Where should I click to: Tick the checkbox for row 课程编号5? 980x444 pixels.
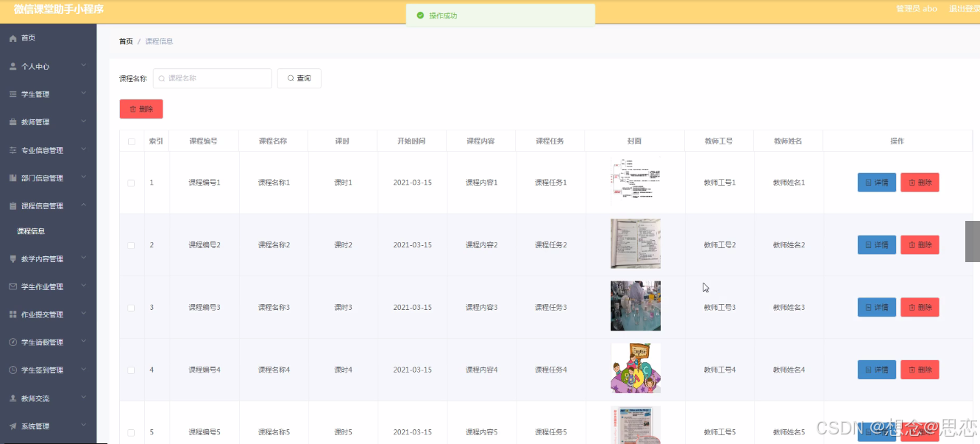coord(132,432)
